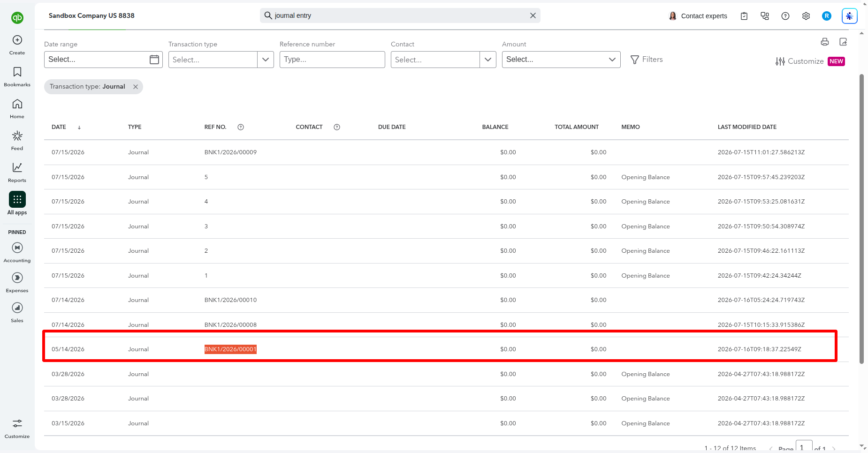Sort by TOTAL AMOUNT column header

point(577,127)
